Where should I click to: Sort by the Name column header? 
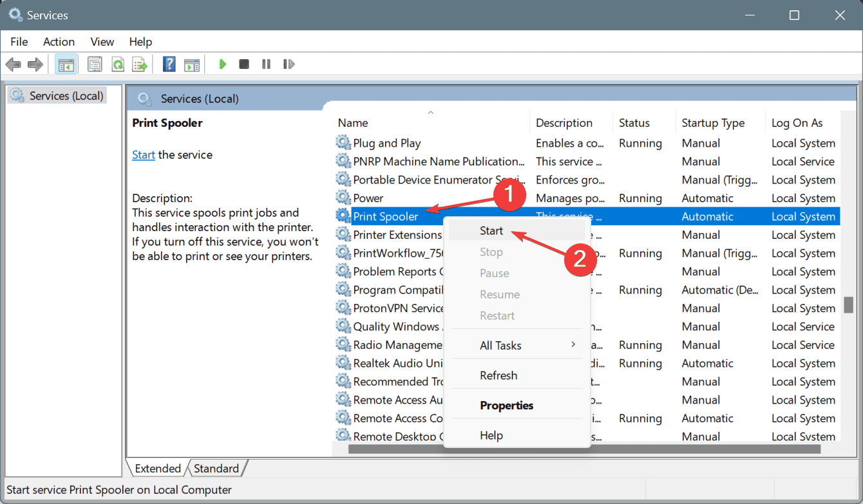click(x=353, y=123)
